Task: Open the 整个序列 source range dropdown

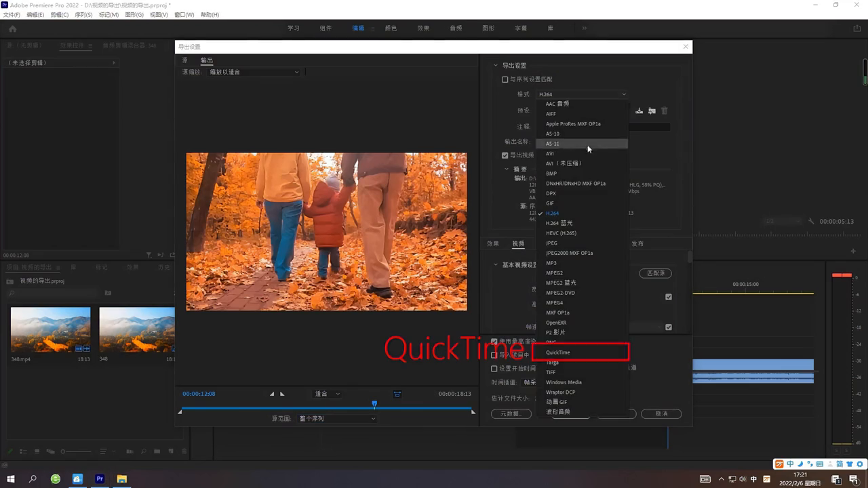Action: [336, 418]
